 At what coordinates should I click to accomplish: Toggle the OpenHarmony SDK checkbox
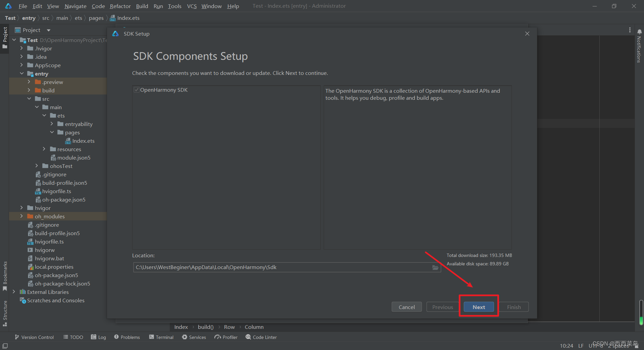click(137, 90)
